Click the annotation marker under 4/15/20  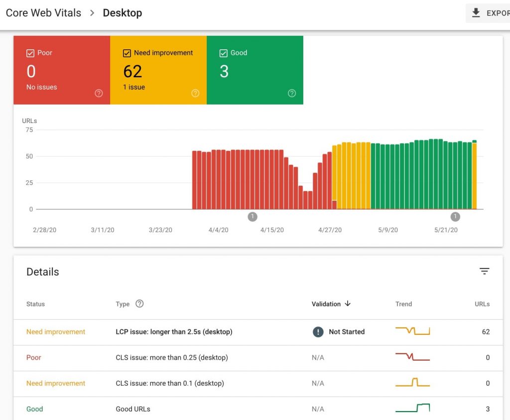tap(253, 217)
